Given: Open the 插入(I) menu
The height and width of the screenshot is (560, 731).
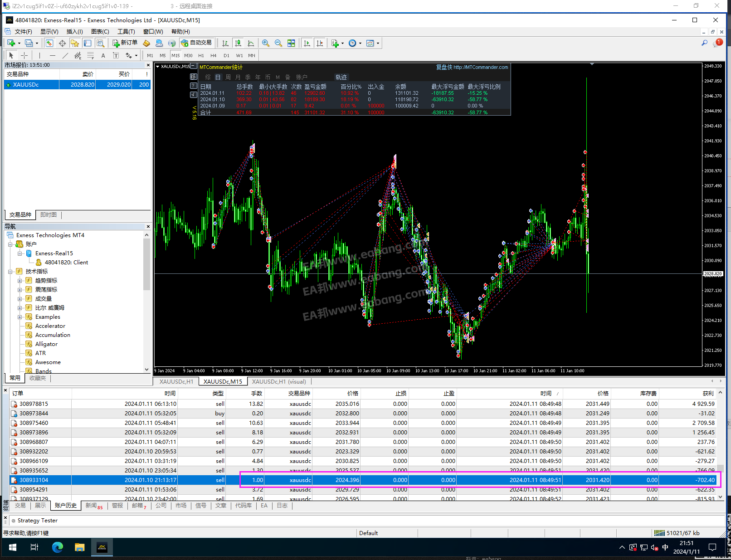Looking at the screenshot, I should 74,31.
